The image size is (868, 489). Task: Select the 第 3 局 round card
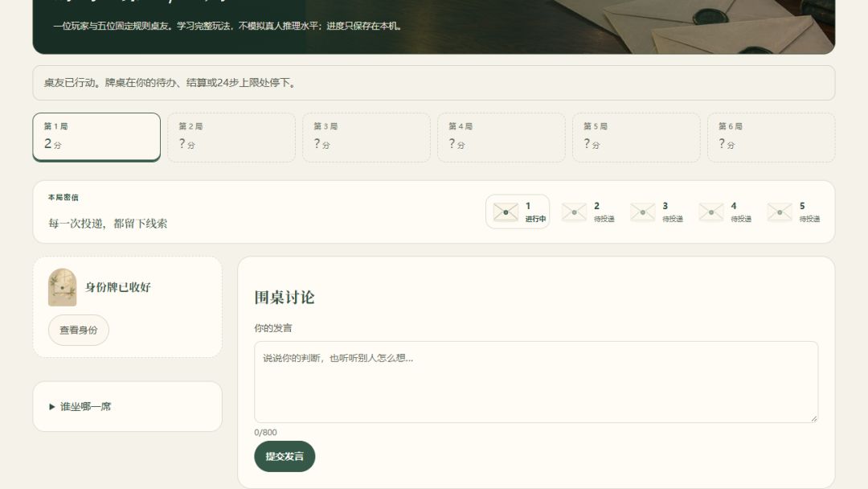coord(366,137)
